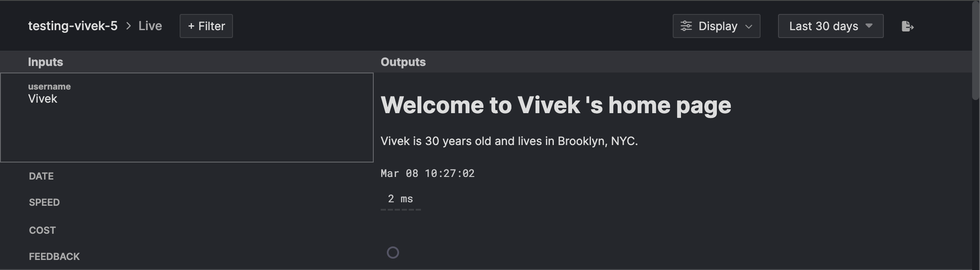Click the 2 ms speed value
This screenshot has height=270, width=980.
(400, 199)
